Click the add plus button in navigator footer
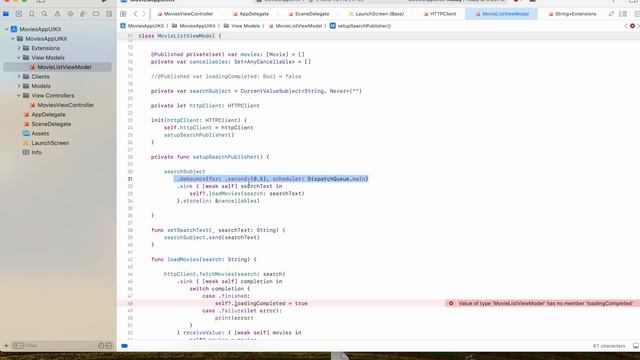The width and height of the screenshot is (640, 360). pyautogui.click(x=6, y=346)
